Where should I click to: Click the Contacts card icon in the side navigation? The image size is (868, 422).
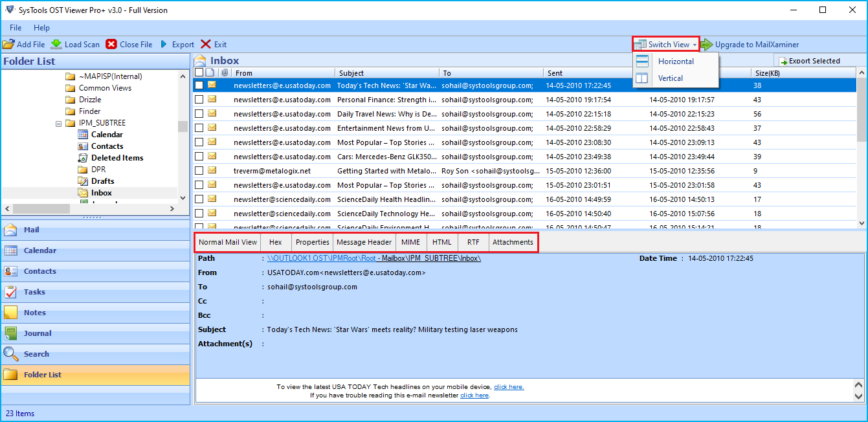[x=11, y=271]
